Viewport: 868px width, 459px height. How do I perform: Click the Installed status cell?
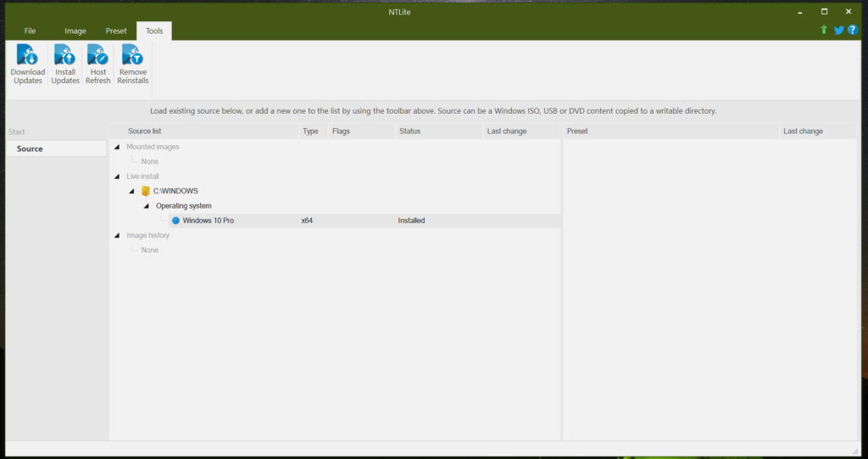(411, 221)
